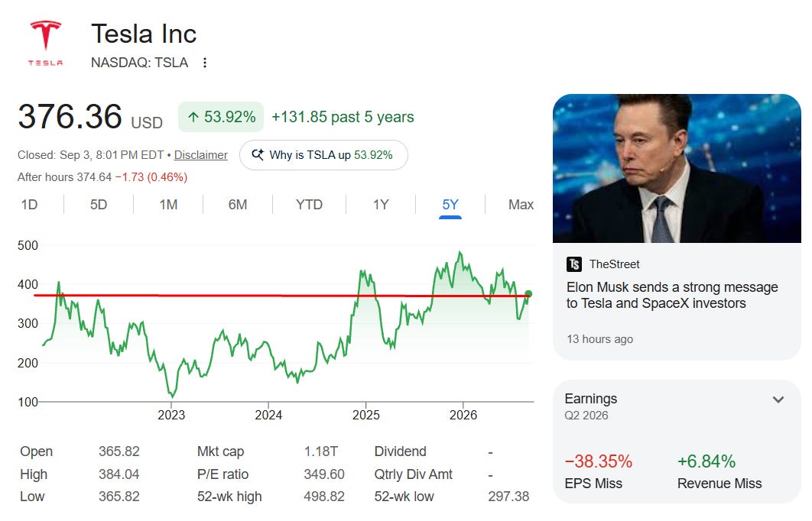Open the Disclaimer link

(x=200, y=155)
